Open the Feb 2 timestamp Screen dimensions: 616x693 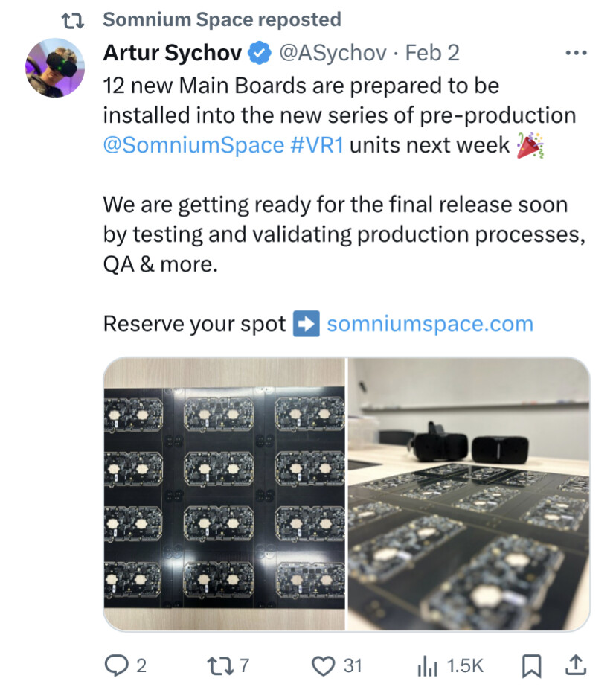pyautogui.click(x=432, y=53)
